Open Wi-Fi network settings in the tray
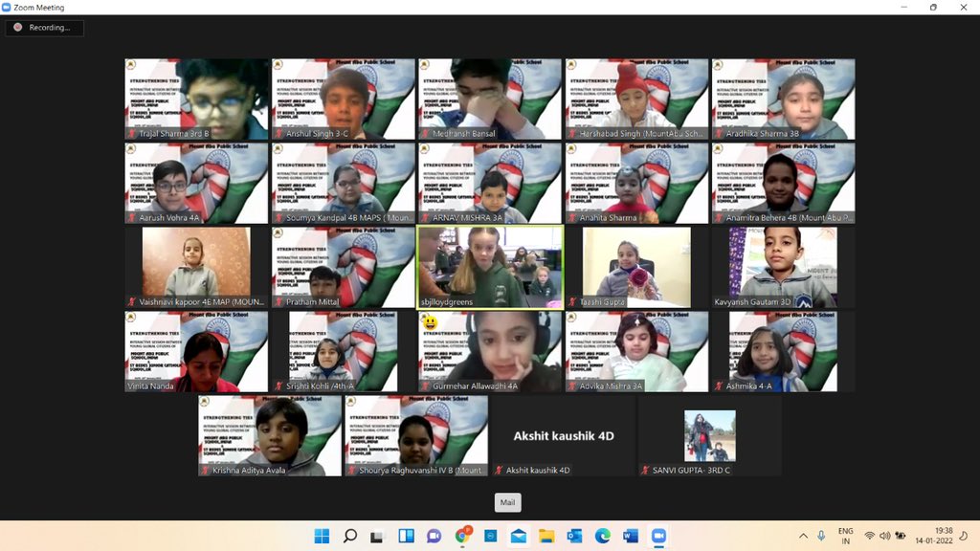 [869, 536]
